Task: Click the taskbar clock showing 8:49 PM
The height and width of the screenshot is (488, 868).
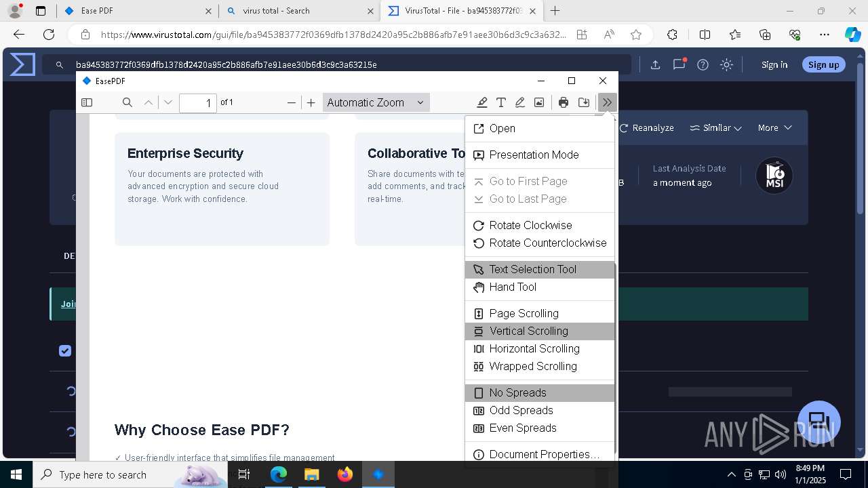Action: tap(810, 474)
